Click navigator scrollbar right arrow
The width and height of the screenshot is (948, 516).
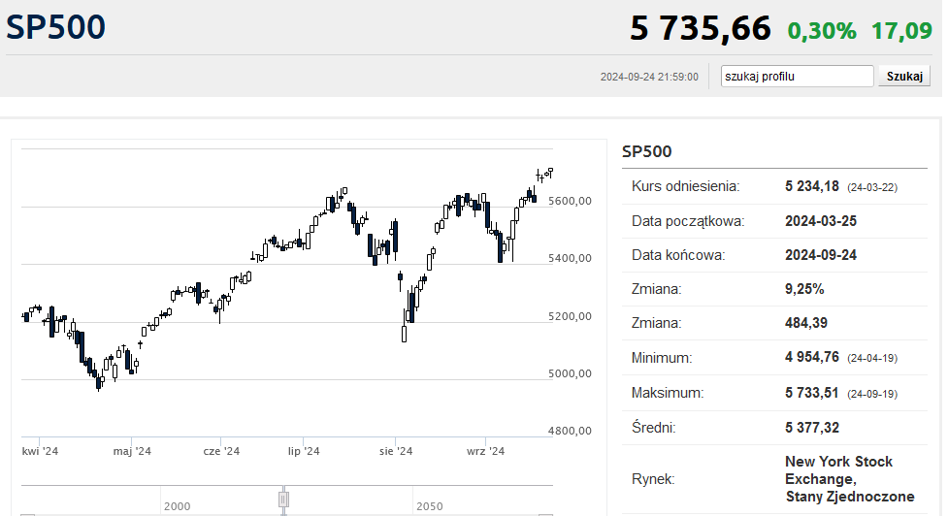click(546, 515)
